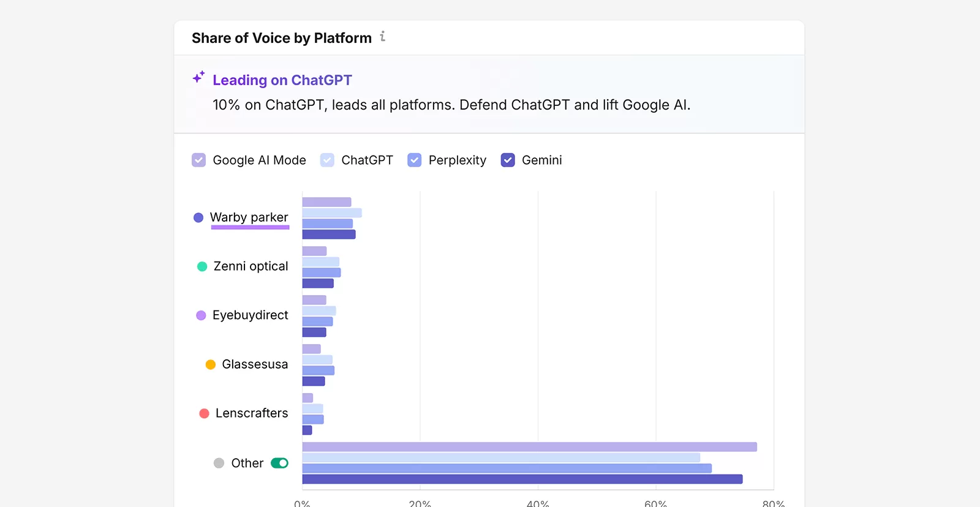Click the Share of Voice by Platform title
Image resolution: width=980 pixels, height=507 pixels.
282,38
